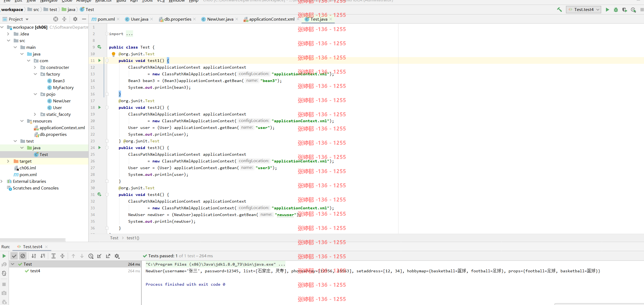Close the Test.test4 run tab
644x305 pixels.
[46, 247]
